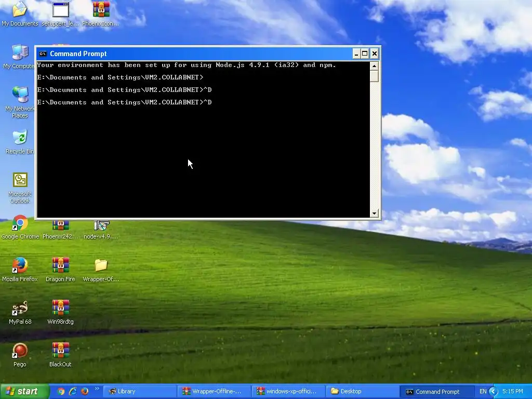Switch to the Desktop folder taskbar button
Screen dimensions: 532x399
tap(362, 392)
